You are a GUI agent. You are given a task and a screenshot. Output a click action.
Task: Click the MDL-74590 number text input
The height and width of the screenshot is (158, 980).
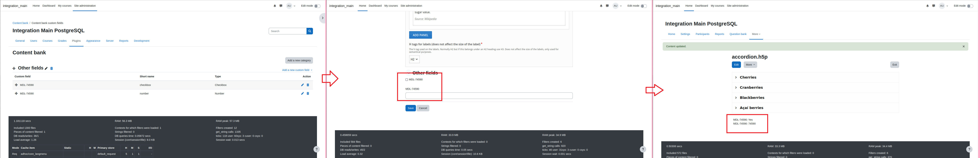pos(489,96)
